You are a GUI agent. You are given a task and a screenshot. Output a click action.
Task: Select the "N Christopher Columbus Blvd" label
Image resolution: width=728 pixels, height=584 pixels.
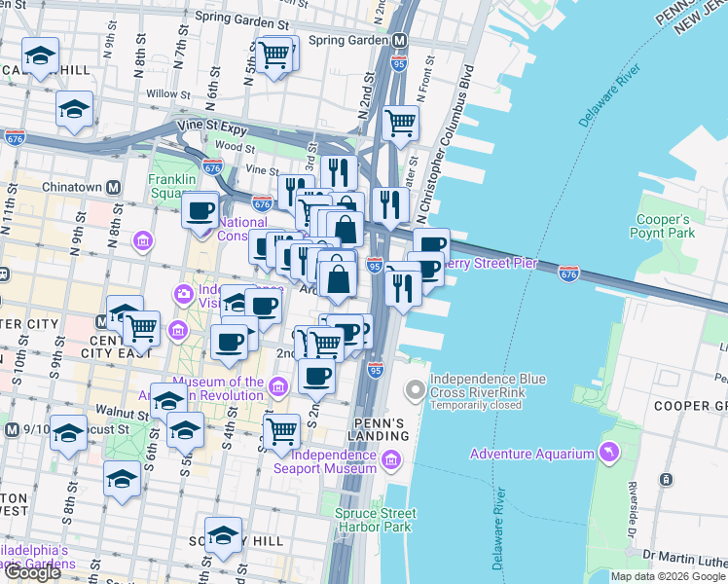click(x=445, y=144)
